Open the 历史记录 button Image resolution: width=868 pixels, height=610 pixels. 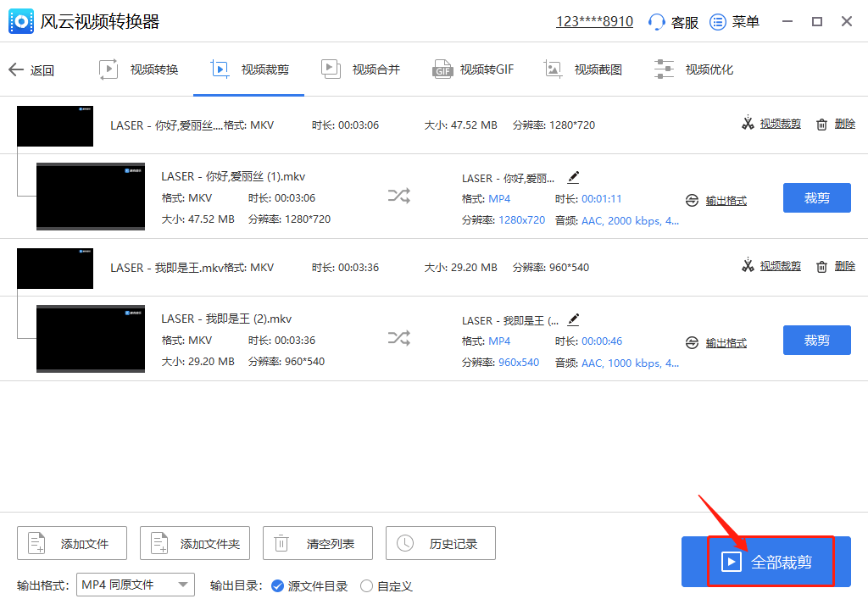click(441, 543)
